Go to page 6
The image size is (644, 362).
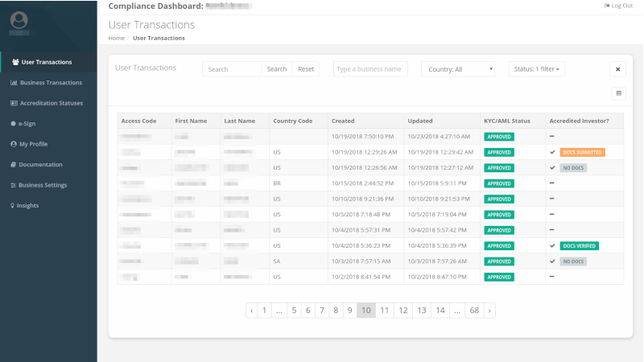(x=308, y=311)
